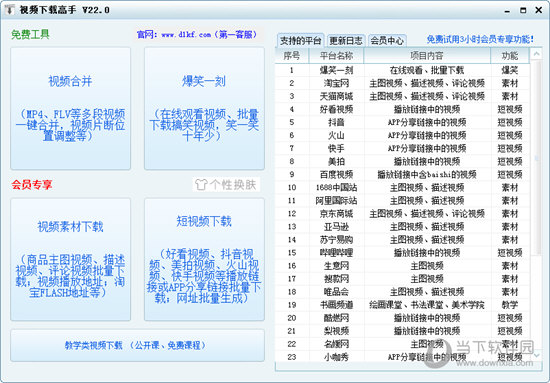Click the 教学 function cell
This screenshot has height=383, width=550.
click(x=510, y=305)
